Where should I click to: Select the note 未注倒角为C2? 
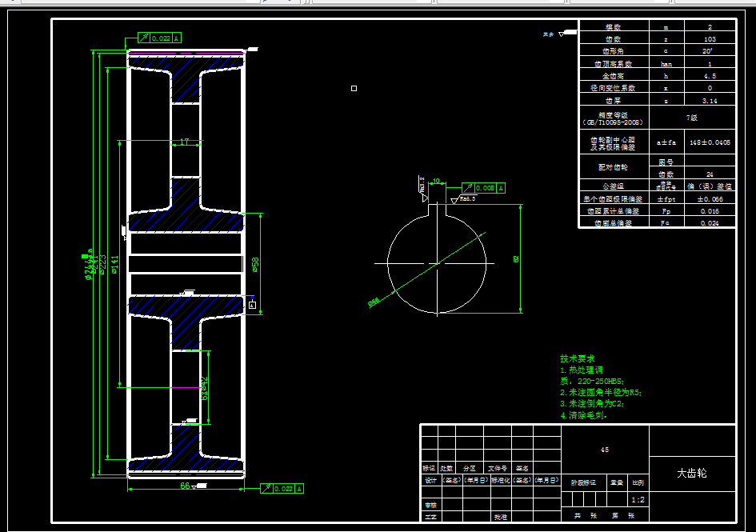point(592,404)
